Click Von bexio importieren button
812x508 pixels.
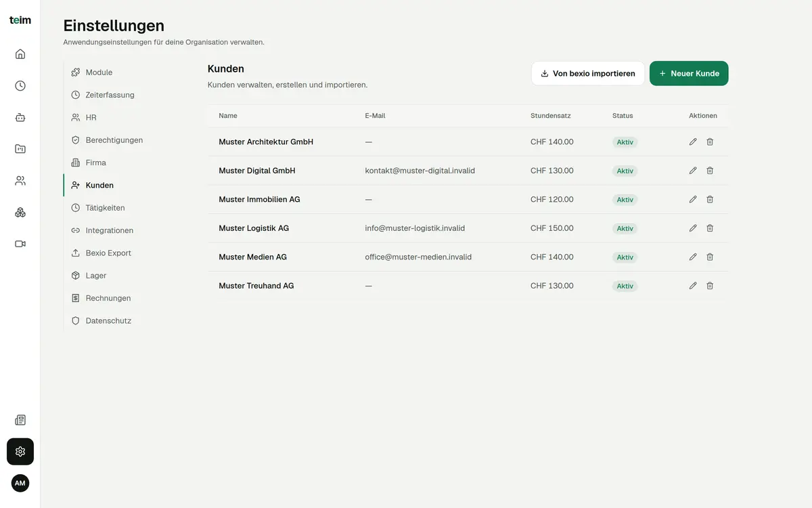(x=588, y=73)
